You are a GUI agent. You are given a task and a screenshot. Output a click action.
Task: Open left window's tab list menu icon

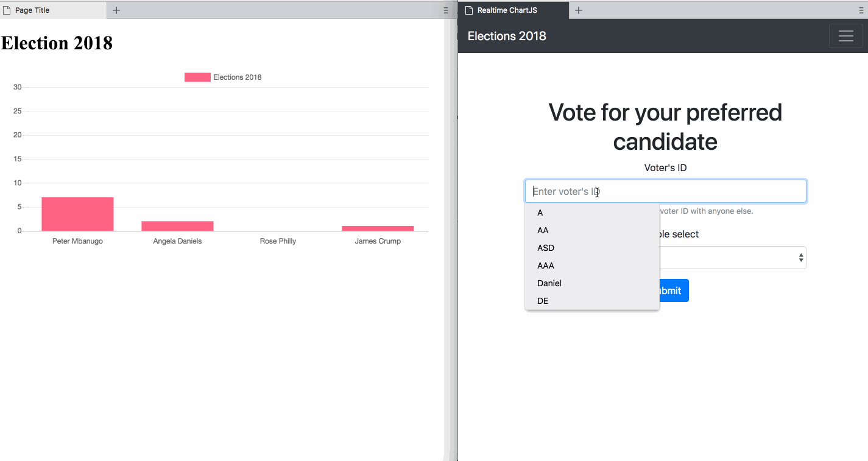point(446,10)
